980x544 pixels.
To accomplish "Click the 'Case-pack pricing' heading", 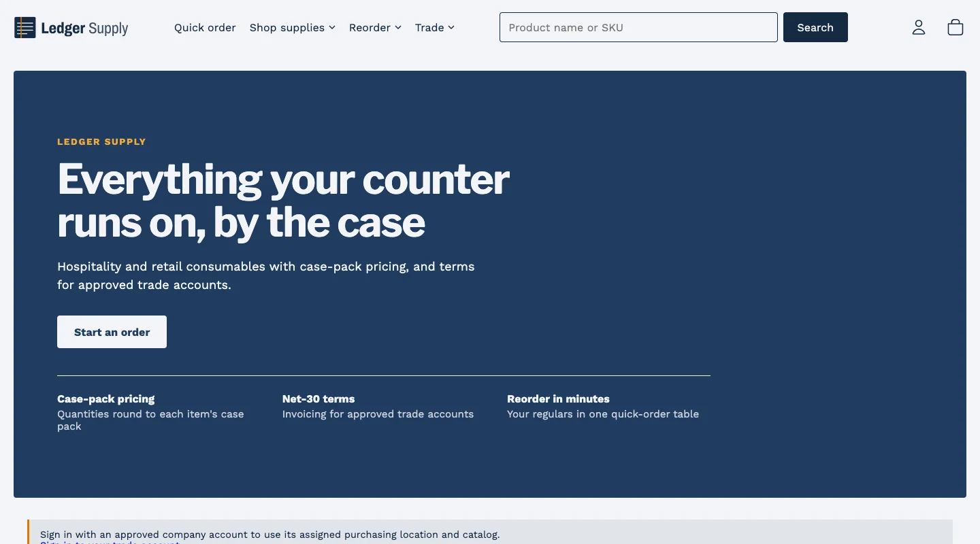I will tap(106, 399).
